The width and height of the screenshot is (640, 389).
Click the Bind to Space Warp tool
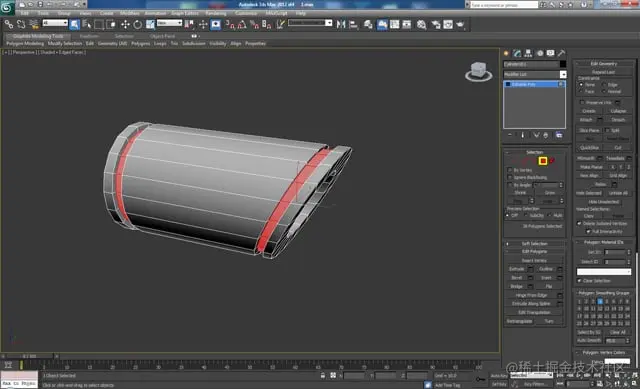tap(34, 24)
